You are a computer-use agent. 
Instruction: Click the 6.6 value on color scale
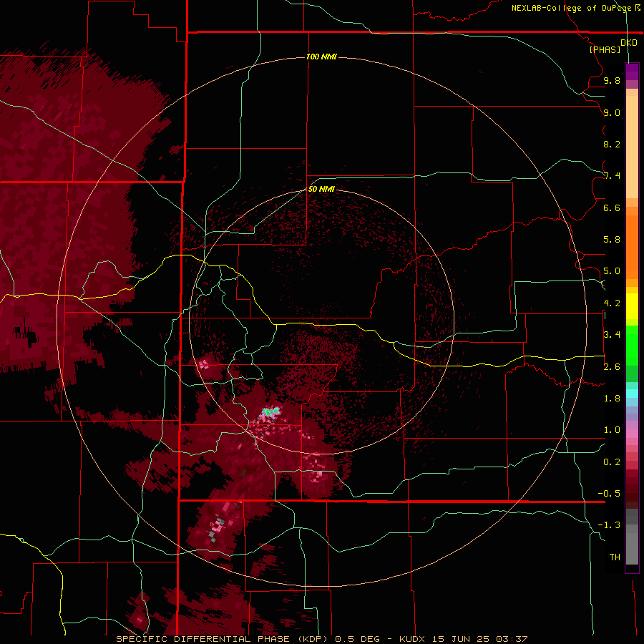click(612, 208)
